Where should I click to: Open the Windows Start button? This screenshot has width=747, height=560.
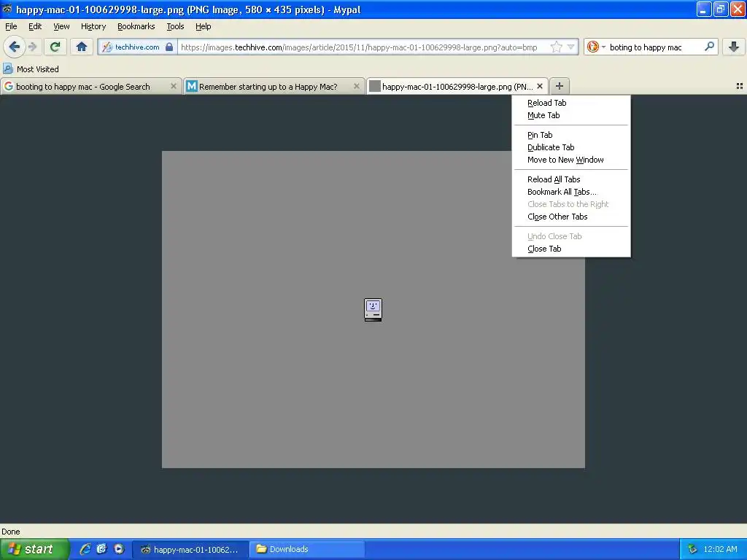34,549
